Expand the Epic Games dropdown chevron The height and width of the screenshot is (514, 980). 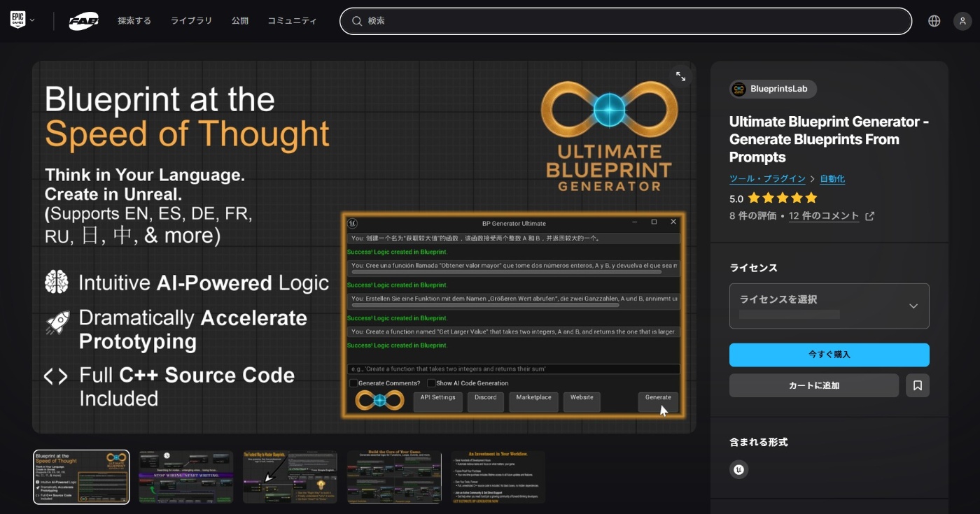[32, 20]
